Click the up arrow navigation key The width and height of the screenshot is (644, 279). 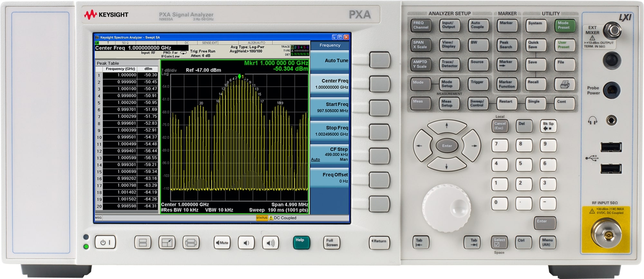447,126
